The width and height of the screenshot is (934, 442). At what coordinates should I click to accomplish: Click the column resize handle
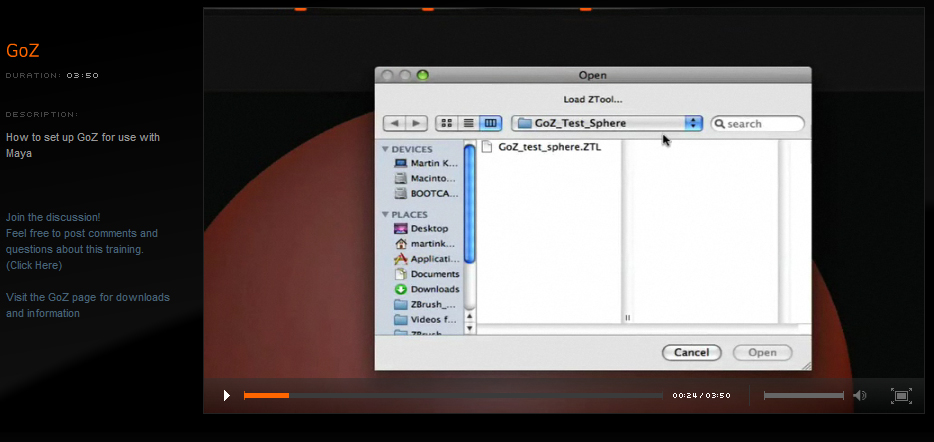coord(627,318)
